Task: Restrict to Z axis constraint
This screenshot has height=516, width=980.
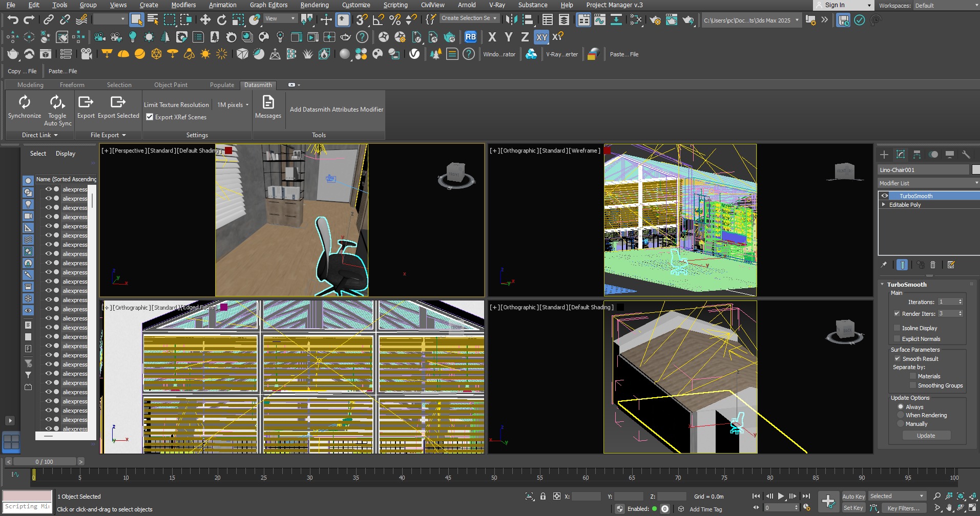Action: [525, 37]
